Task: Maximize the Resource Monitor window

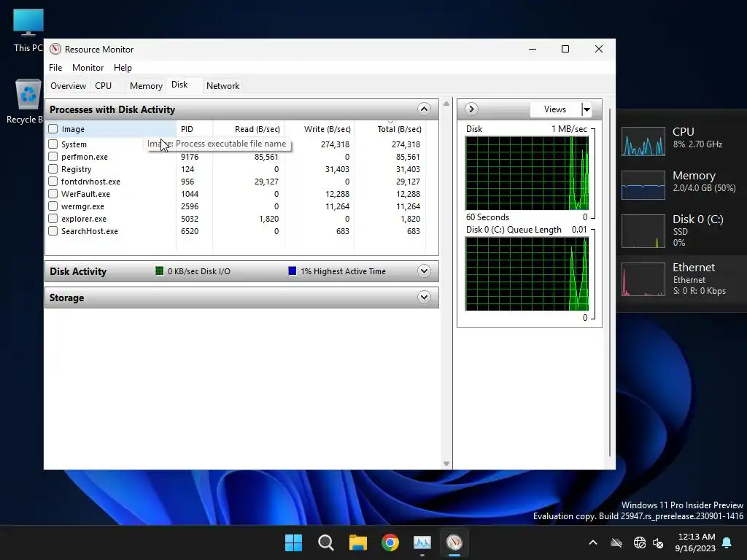Action: click(x=565, y=49)
